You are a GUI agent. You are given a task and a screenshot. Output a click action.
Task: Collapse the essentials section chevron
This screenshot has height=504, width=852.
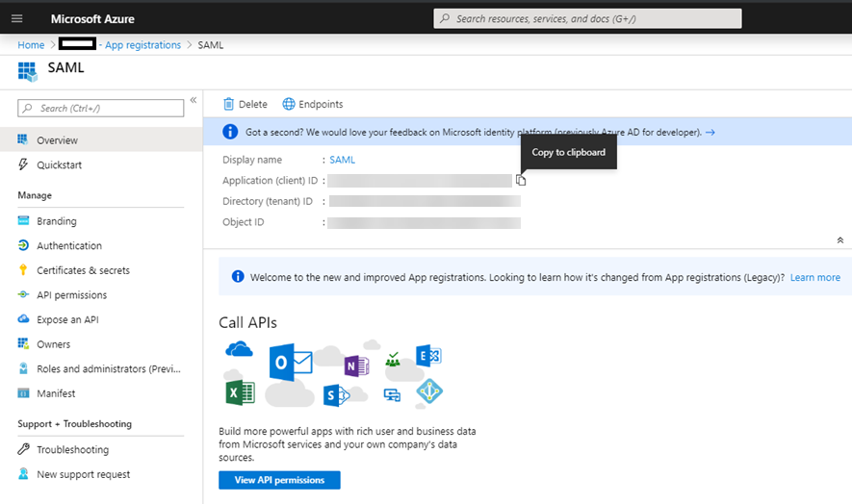point(840,240)
